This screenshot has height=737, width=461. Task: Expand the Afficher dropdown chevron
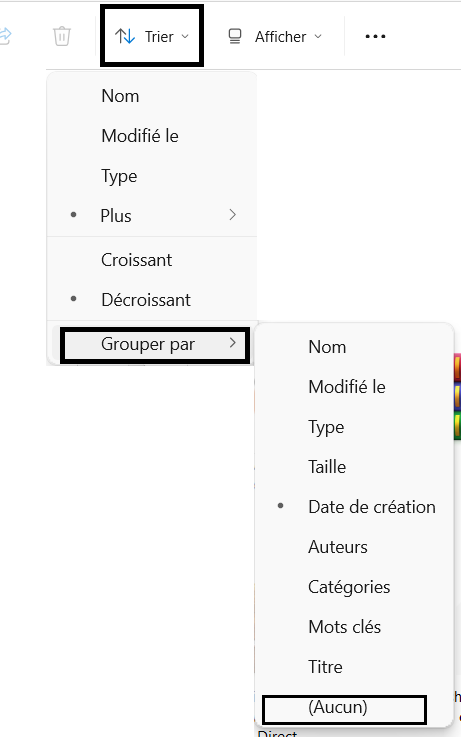(x=318, y=37)
